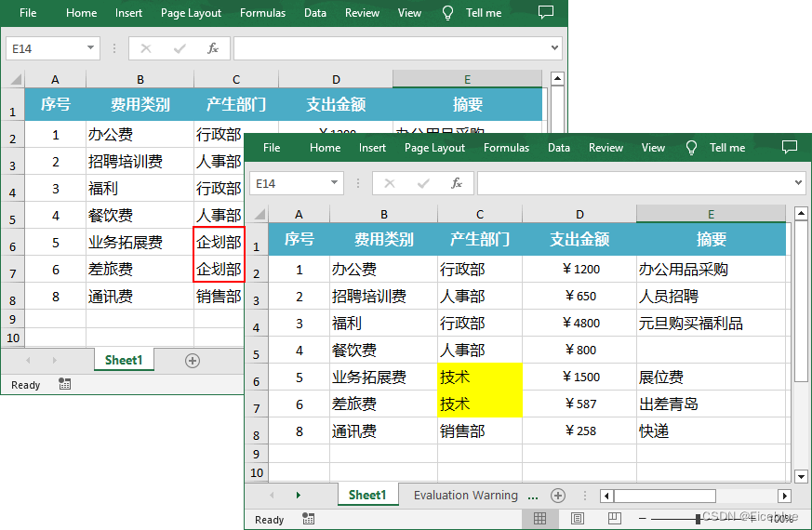Open the Insert tab in the back window
Image resolution: width=812 pixels, height=530 pixels.
[x=128, y=13]
